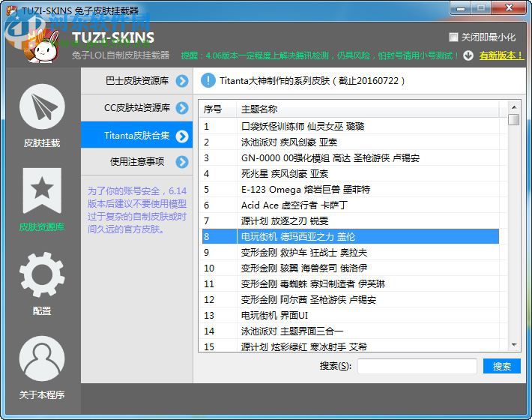Click the 序号 column header
The width and height of the screenshot is (532, 420).
point(217,109)
